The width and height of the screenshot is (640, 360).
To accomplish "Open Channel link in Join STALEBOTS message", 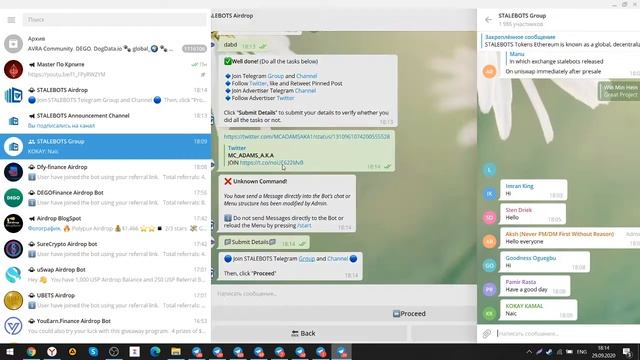I will click(x=338, y=258).
